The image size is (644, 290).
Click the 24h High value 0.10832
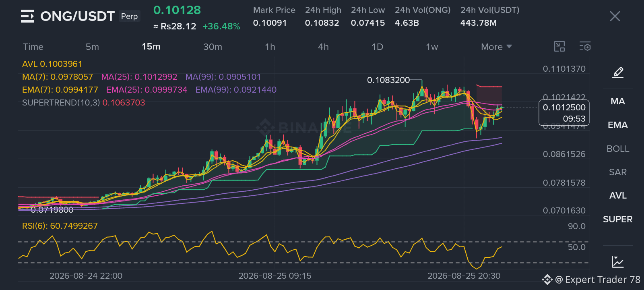pos(322,23)
